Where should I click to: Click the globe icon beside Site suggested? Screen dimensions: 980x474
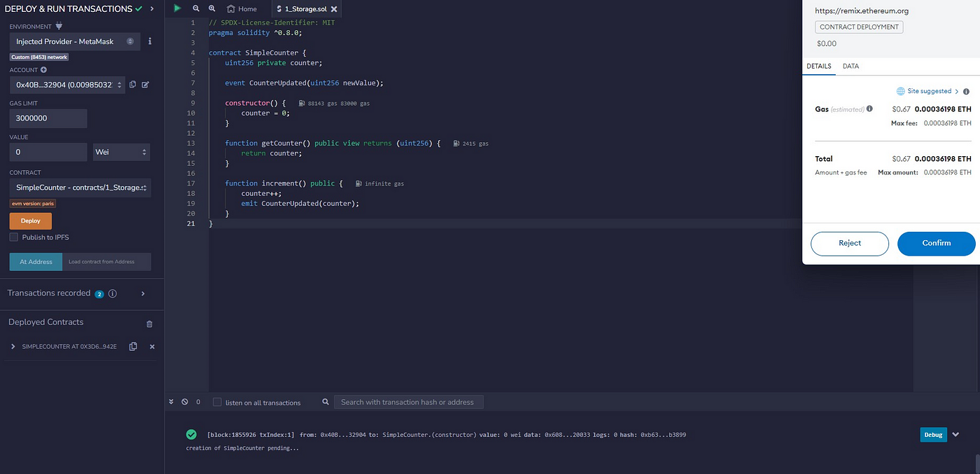(901, 91)
